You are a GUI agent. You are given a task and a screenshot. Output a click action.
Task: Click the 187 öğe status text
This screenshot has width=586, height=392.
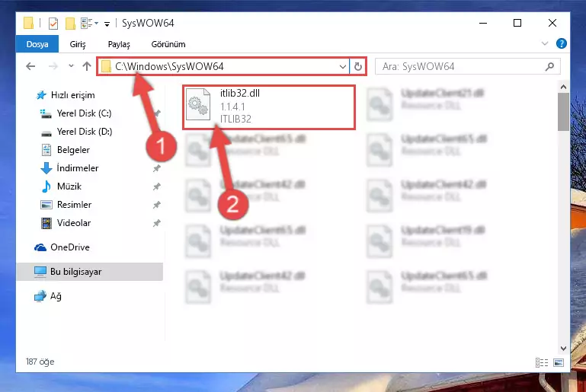(40, 362)
